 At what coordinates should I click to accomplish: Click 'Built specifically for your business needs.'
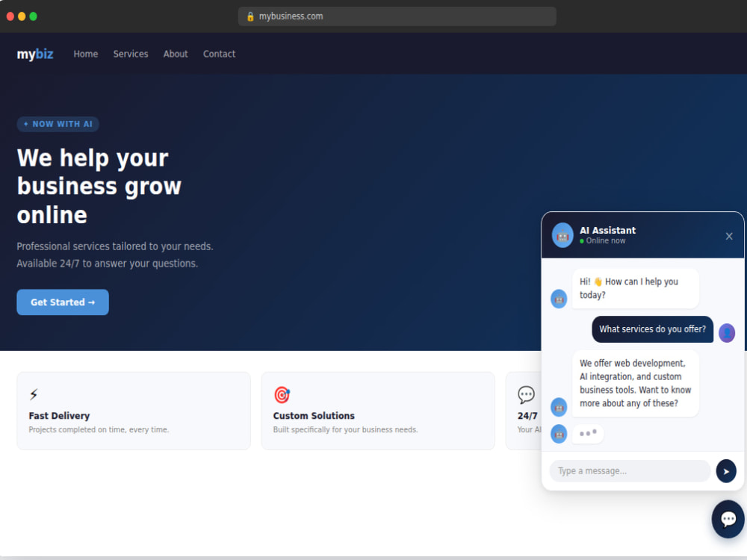[x=345, y=429]
